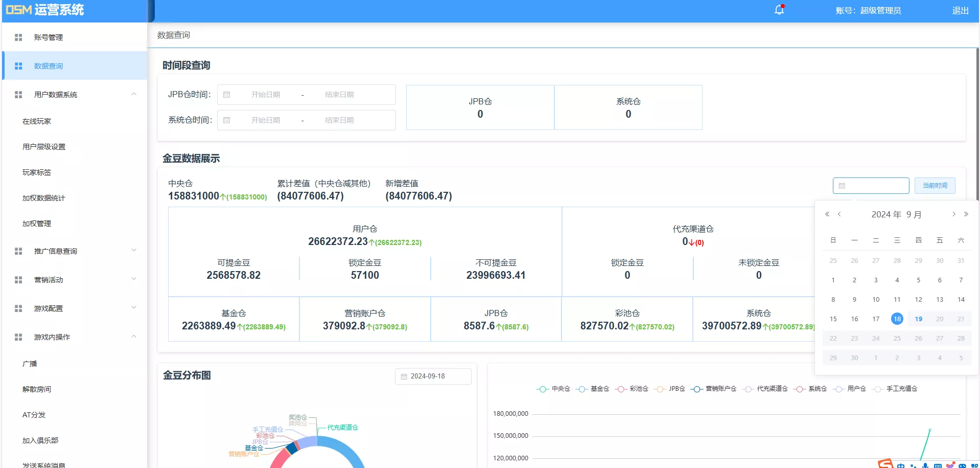Viewport: 980px width, 468px height.
Task: Select day 19 in the calendar popup
Action: click(918, 318)
